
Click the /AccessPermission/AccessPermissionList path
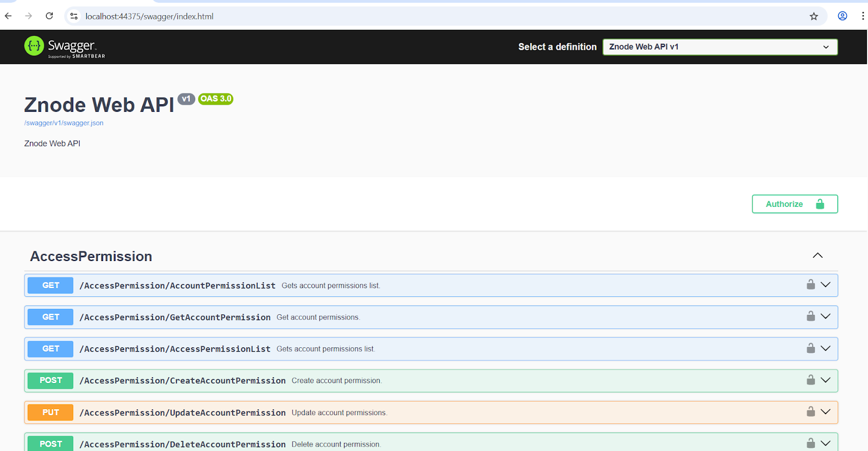pyautogui.click(x=175, y=349)
